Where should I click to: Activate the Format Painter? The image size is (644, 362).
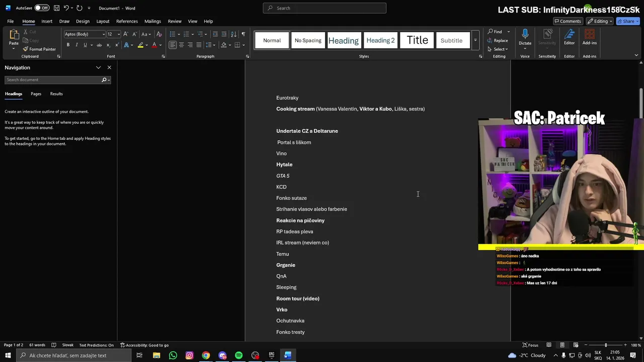pos(39,49)
